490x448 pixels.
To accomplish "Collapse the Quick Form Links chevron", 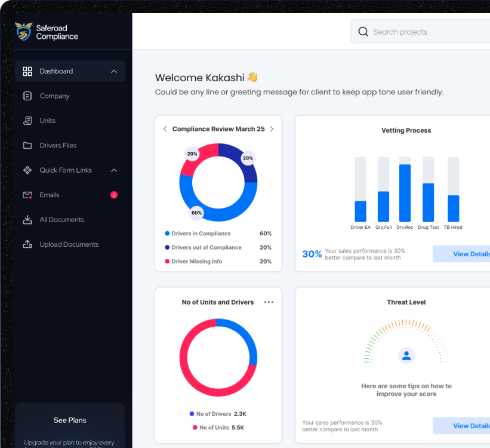I will [114, 170].
